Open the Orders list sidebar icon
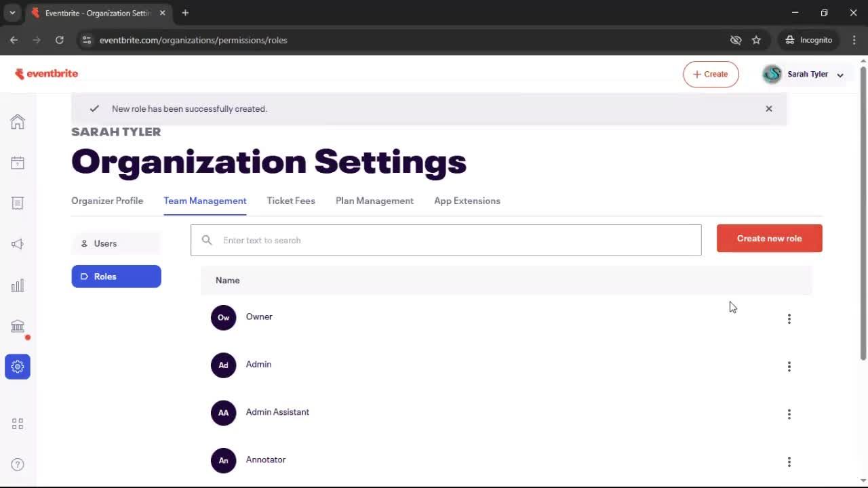Screen dimensions: 868x488 point(18,203)
